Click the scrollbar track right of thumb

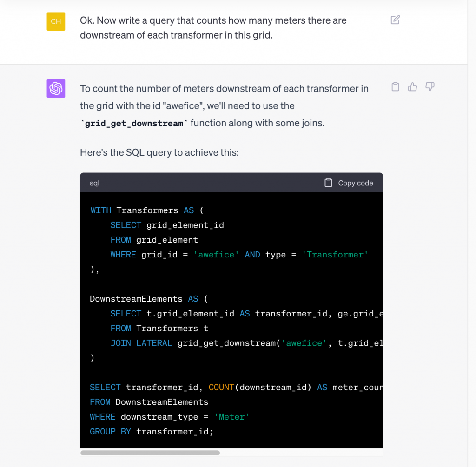click(x=302, y=453)
